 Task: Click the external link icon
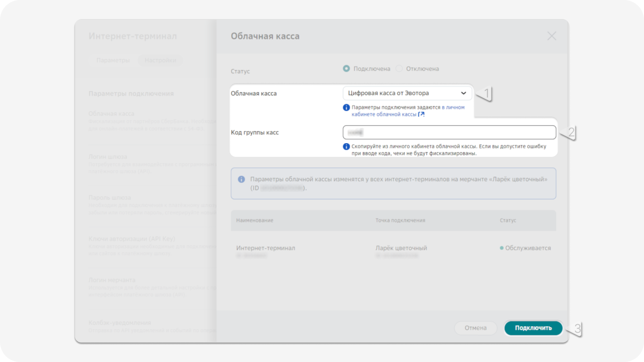[421, 114]
